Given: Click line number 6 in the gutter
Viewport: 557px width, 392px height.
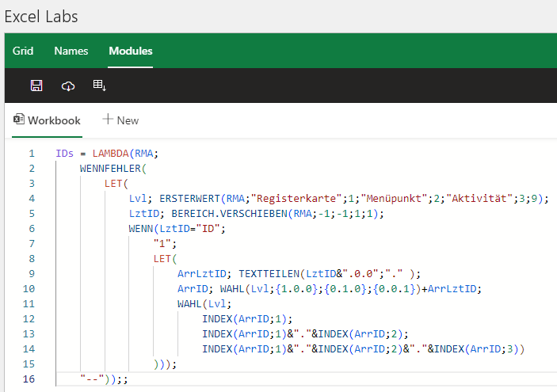Looking at the screenshot, I should click(x=32, y=228).
